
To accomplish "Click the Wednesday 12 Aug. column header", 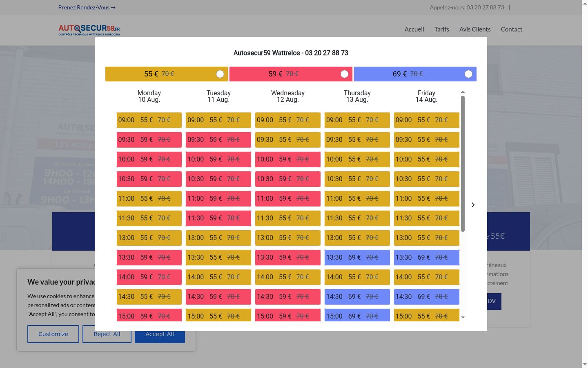I will coord(288,96).
